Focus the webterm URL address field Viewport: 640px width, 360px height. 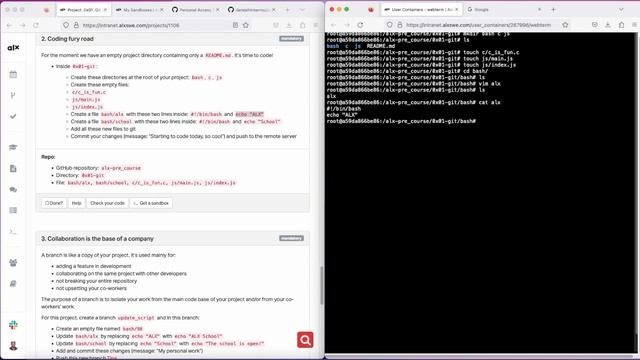(x=478, y=25)
